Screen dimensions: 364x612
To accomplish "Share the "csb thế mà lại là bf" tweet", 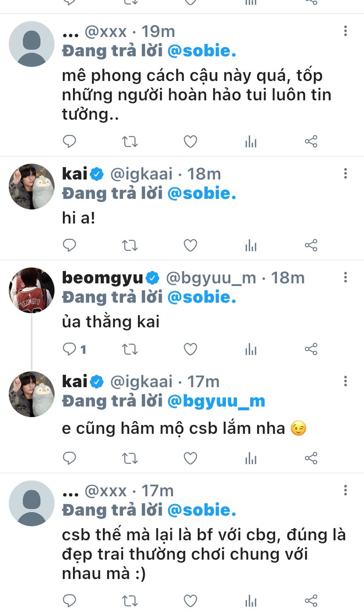I will tap(311, 601).
